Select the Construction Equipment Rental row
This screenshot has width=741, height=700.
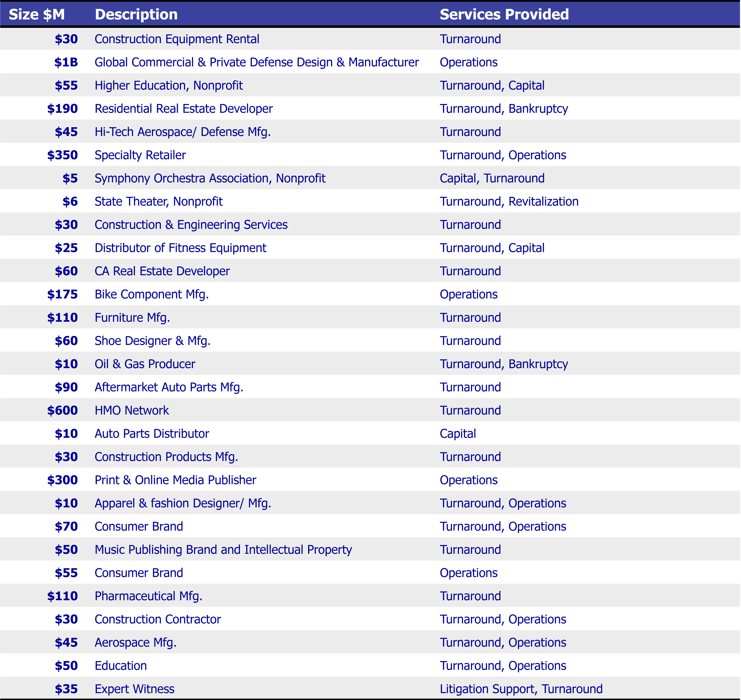point(177,39)
